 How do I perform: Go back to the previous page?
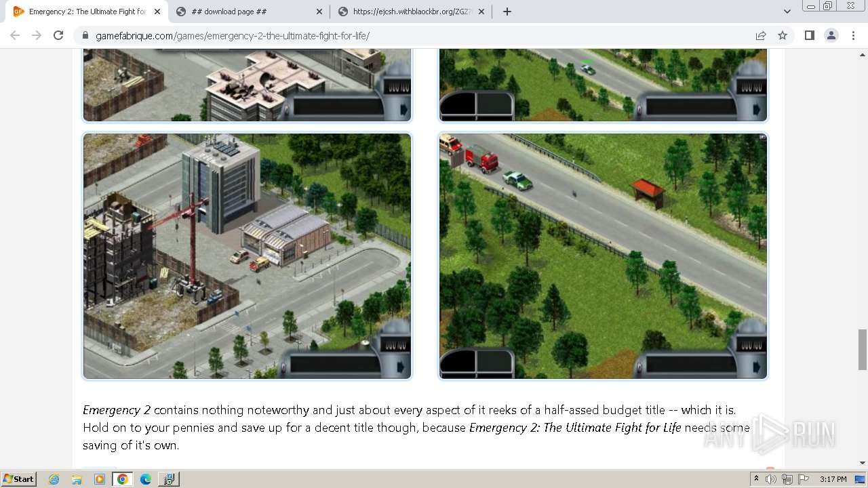click(x=15, y=35)
